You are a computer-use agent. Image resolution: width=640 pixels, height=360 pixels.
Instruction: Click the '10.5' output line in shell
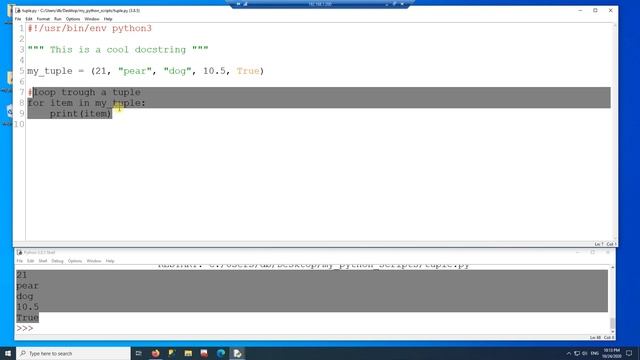pyautogui.click(x=27, y=307)
